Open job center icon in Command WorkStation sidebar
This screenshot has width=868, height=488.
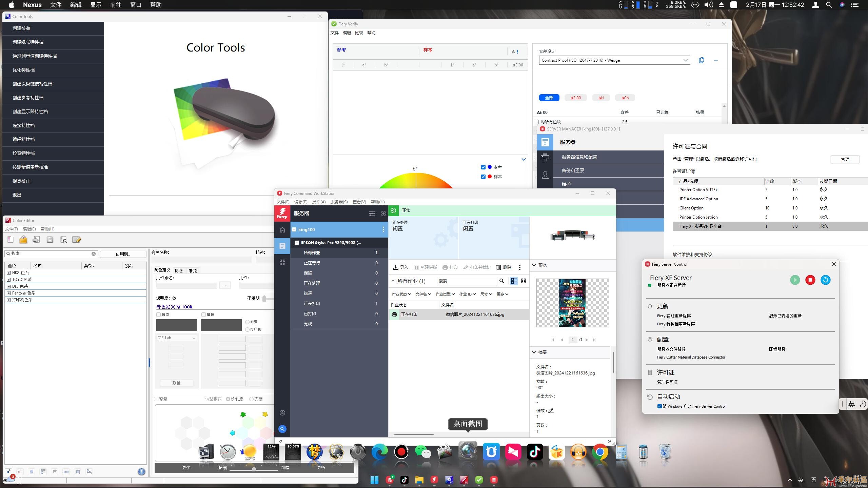pyautogui.click(x=282, y=246)
